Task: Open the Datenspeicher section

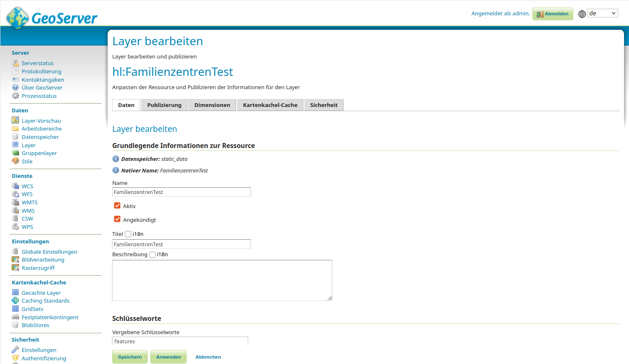Action: tap(40, 137)
